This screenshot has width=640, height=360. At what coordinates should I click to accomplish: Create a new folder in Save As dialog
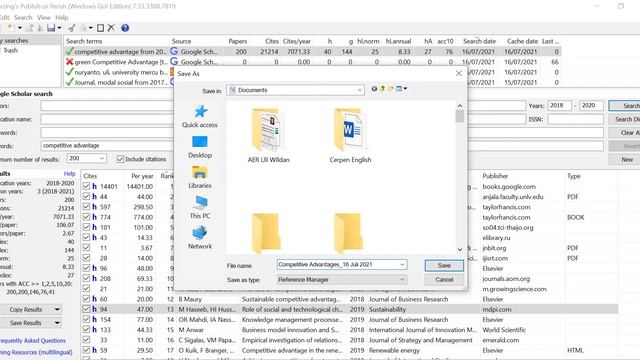click(391, 89)
